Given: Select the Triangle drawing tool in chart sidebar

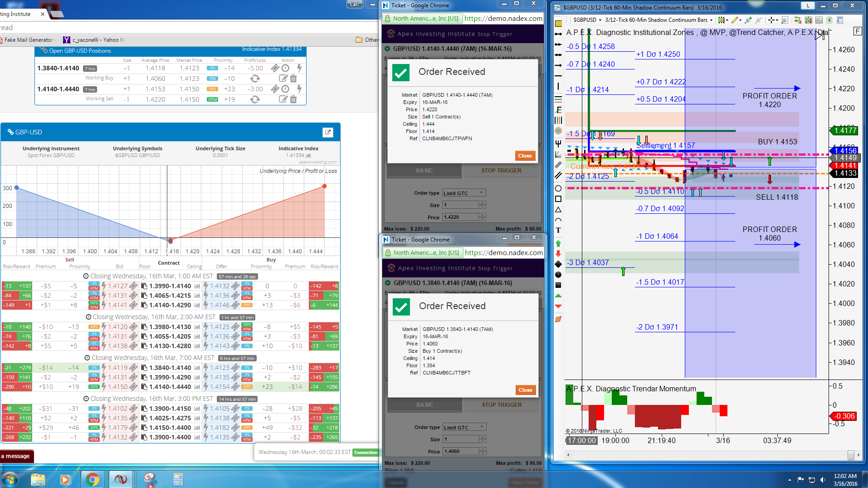Looking at the screenshot, I should 558,209.
